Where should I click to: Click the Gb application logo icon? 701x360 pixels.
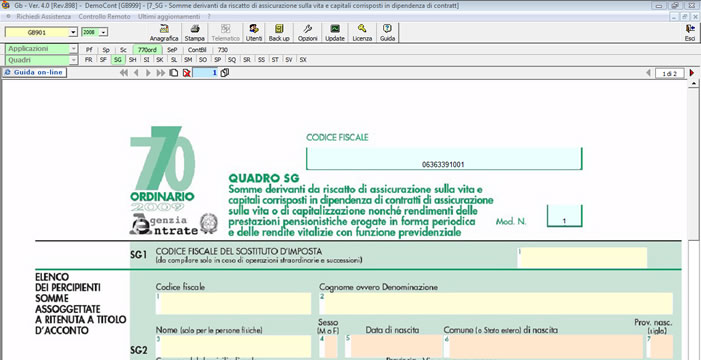5,5
